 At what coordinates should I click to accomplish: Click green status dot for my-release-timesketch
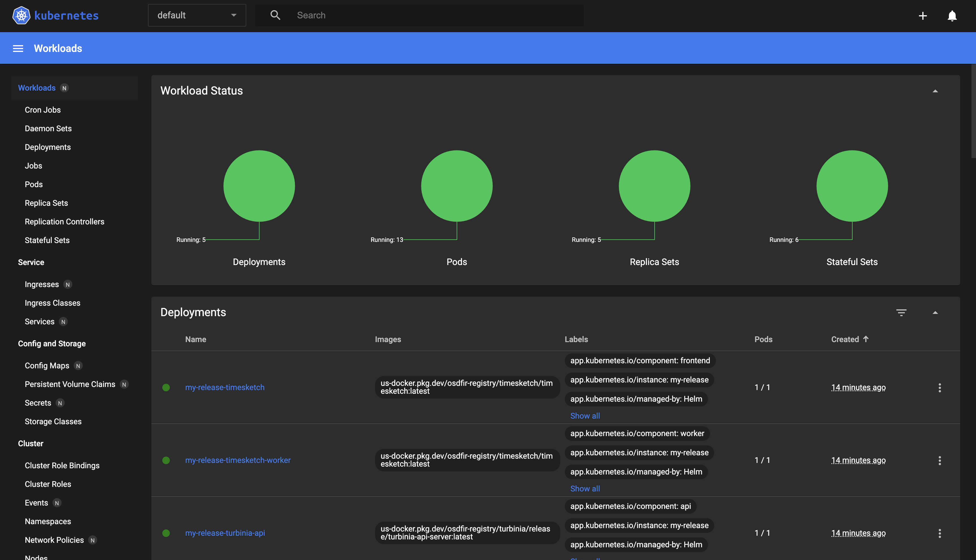click(x=166, y=387)
